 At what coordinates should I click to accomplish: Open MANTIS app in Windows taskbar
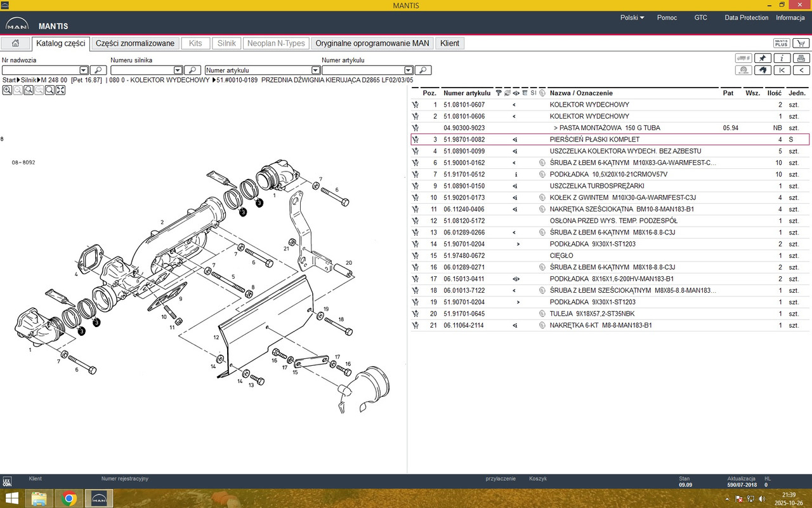(x=99, y=498)
